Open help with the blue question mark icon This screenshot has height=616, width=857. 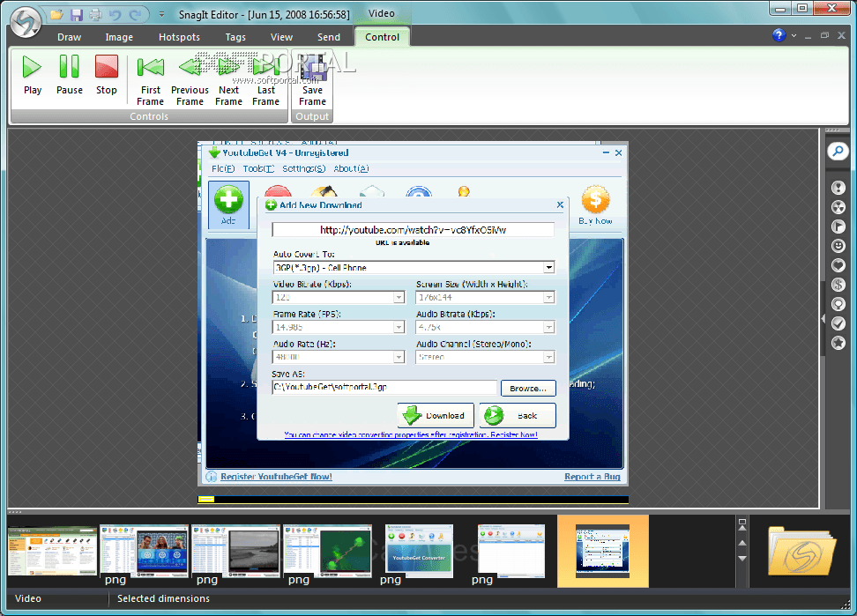coord(779,35)
